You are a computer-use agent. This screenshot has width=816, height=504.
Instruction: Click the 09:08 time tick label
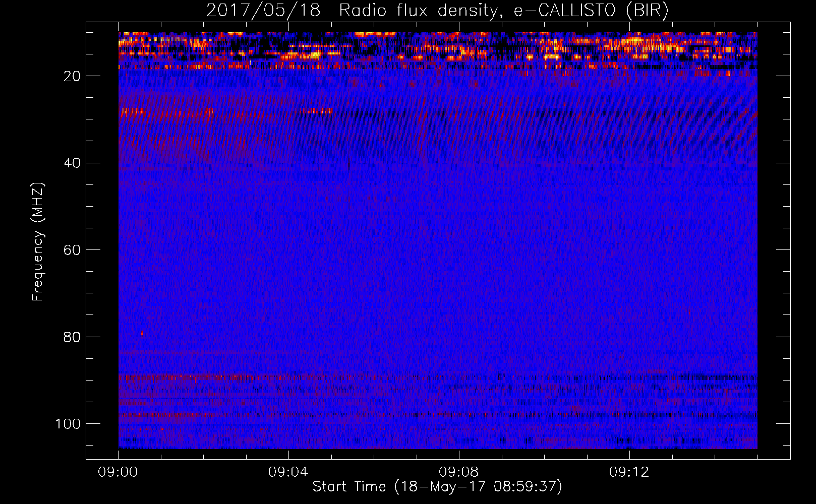(459, 472)
